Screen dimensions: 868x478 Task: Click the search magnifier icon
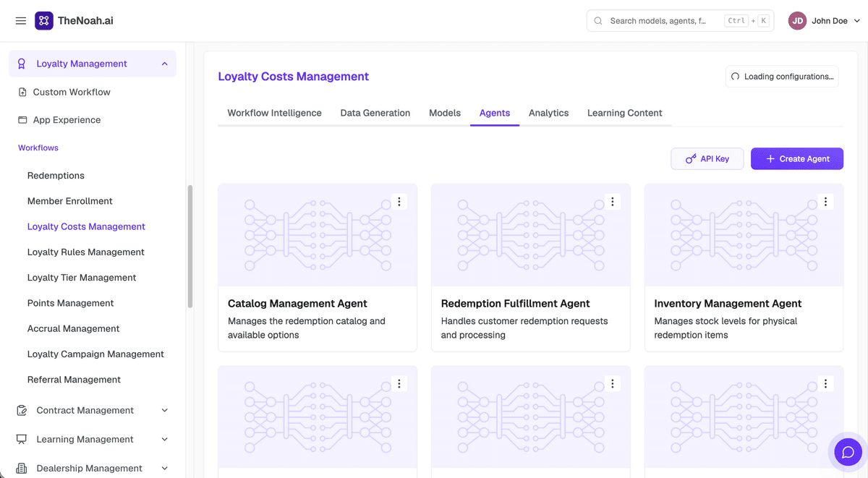(x=598, y=21)
